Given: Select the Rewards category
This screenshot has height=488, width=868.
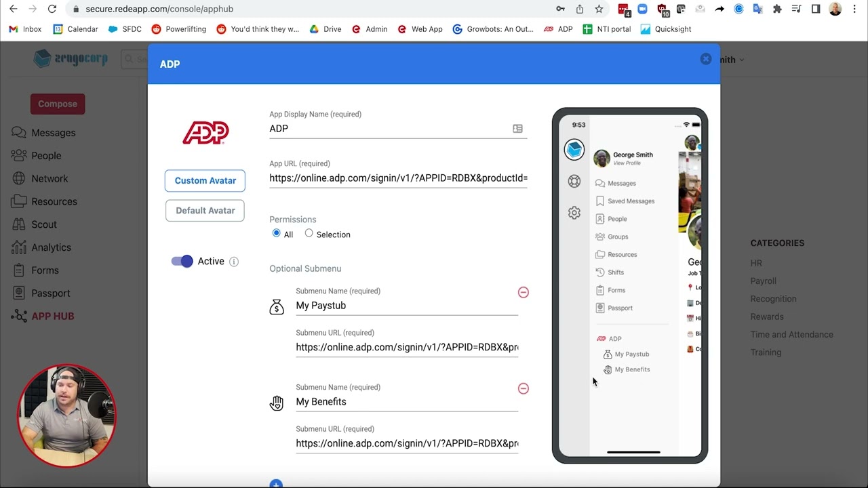Looking at the screenshot, I should click(x=767, y=317).
